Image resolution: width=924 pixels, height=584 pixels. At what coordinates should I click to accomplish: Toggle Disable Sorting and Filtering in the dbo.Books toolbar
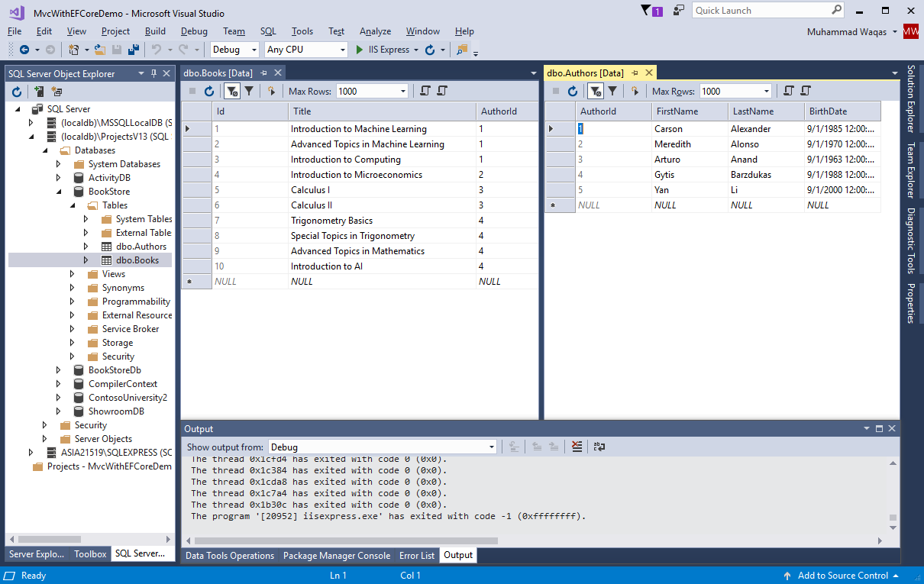232,91
